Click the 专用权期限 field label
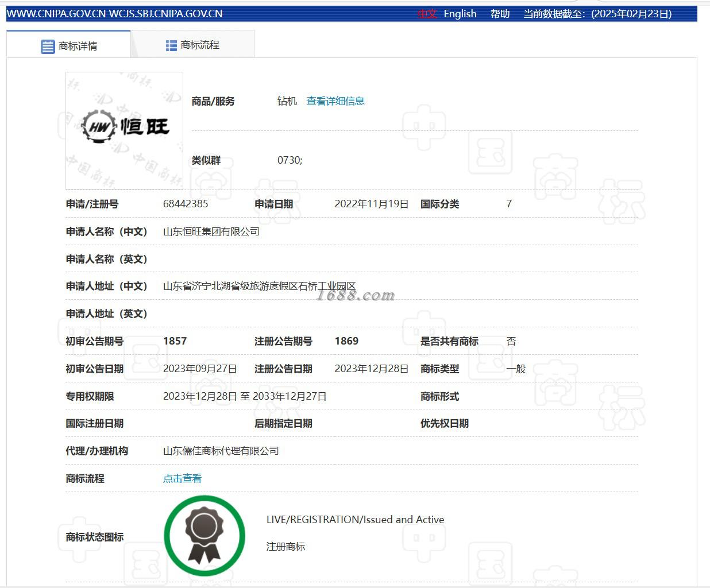The width and height of the screenshot is (710, 588). click(90, 396)
